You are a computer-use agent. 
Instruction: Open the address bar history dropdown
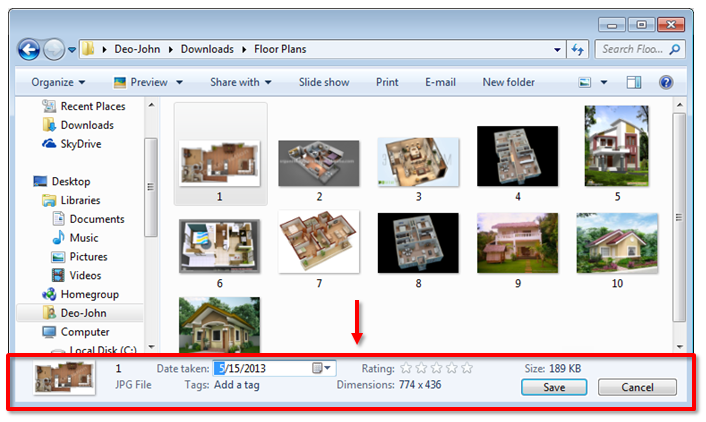click(557, 50)
